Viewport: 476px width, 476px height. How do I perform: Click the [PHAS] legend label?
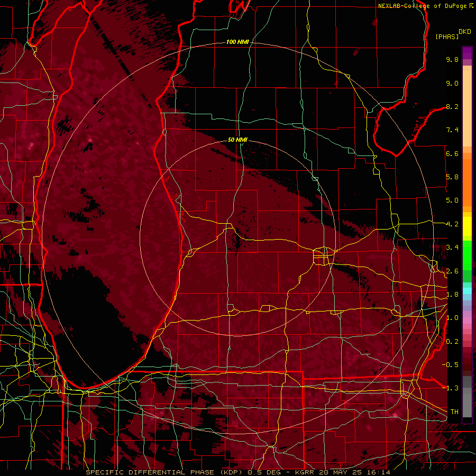point(447,37)
